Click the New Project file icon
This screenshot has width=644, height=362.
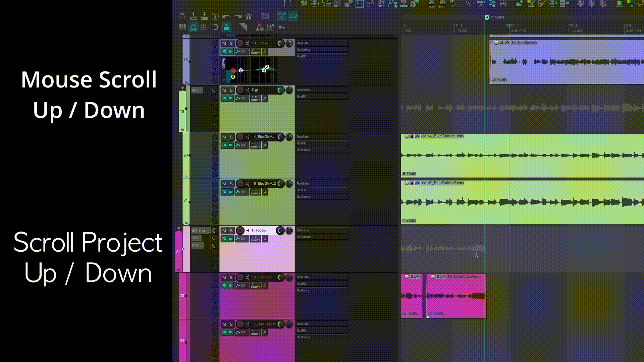tap(182, 16)
